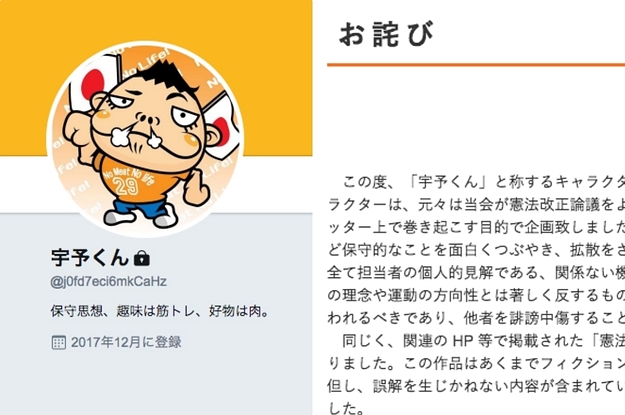Click the padlock icon beside 宇予くん

(x=142, y=258)
